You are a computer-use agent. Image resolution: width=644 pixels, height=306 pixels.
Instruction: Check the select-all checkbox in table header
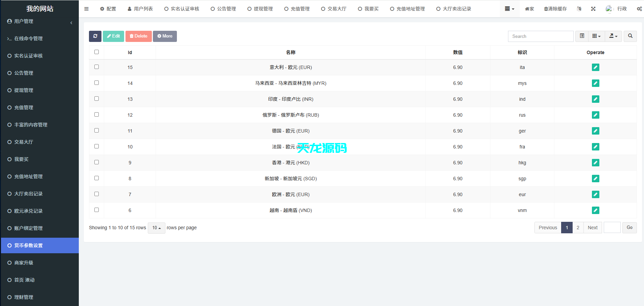coord(96,52)
